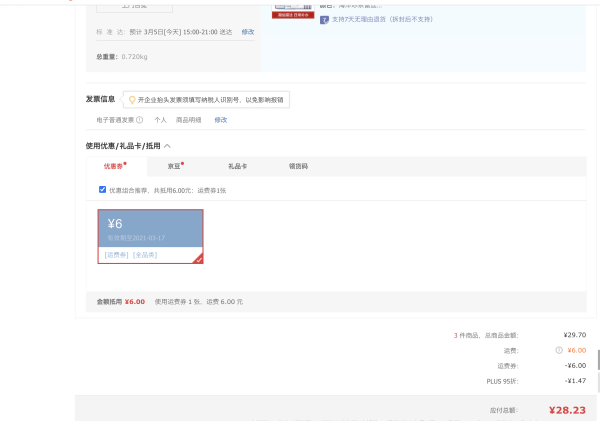The width and height of the screenshot is (600, 421).
Task: Click 支持7天无理由退货 link text
Action: [x=382, y=19]
